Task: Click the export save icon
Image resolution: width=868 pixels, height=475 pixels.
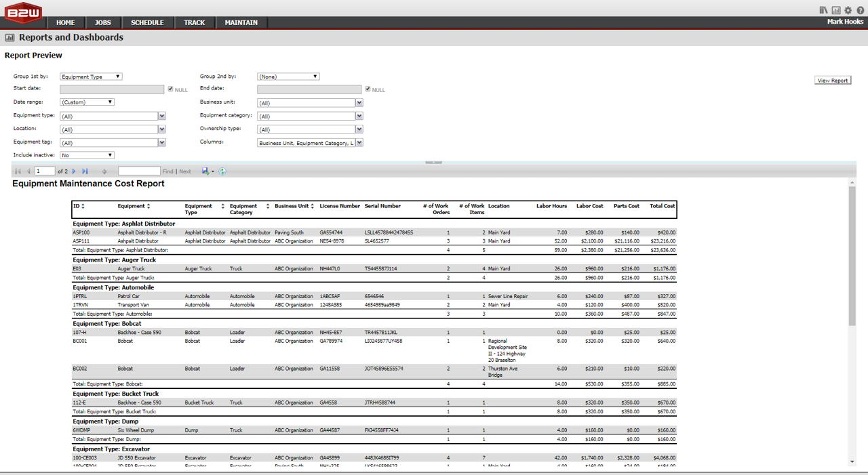Action: coord(205,171)
